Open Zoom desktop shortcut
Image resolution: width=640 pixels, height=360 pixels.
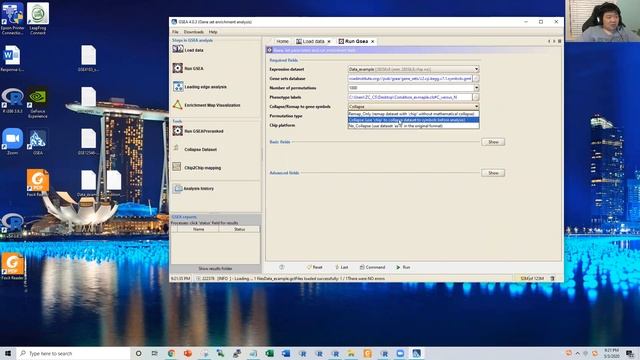(x=12, y=141)
